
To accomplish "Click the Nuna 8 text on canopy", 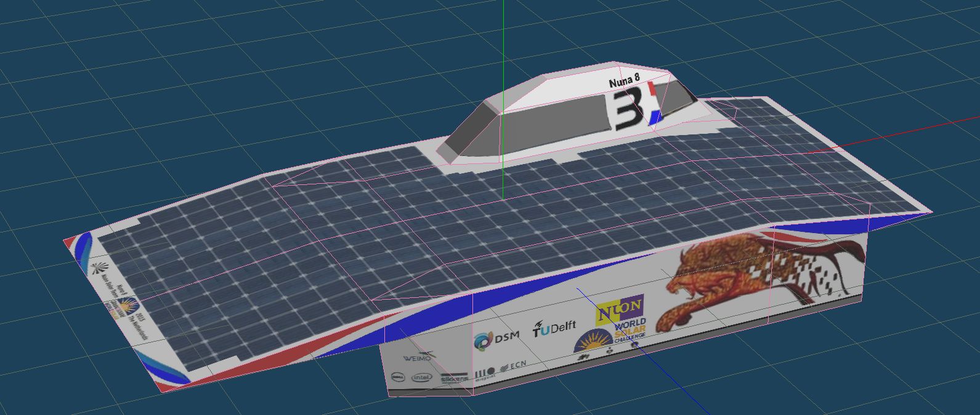I will (624, 82).
